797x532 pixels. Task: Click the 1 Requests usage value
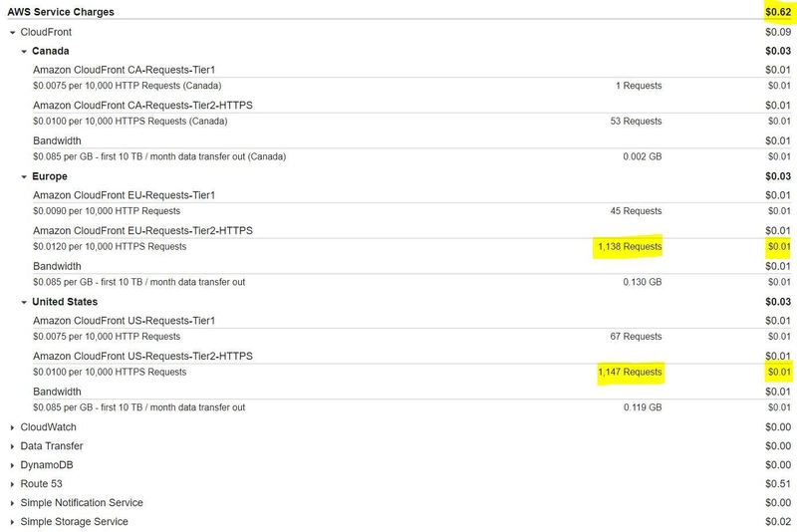coord(639,86)
